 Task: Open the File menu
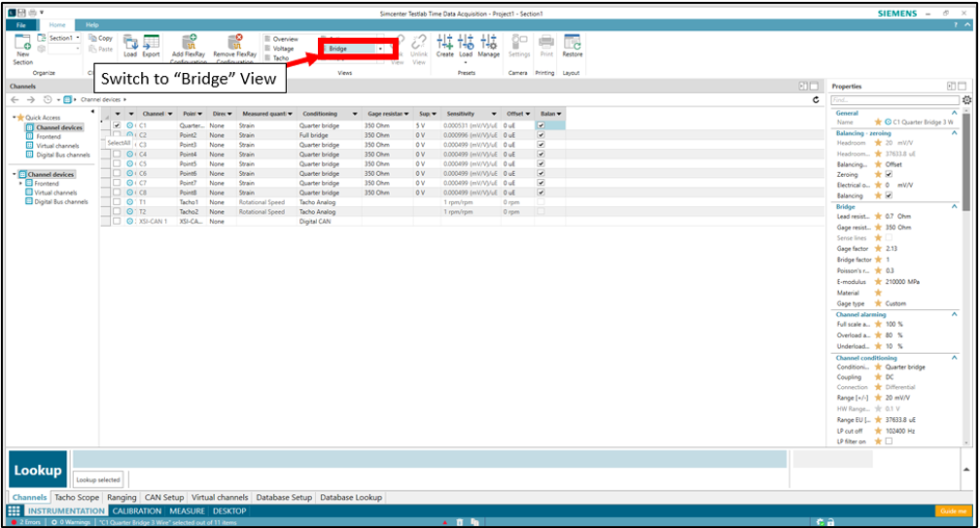(x=21, y=25)
